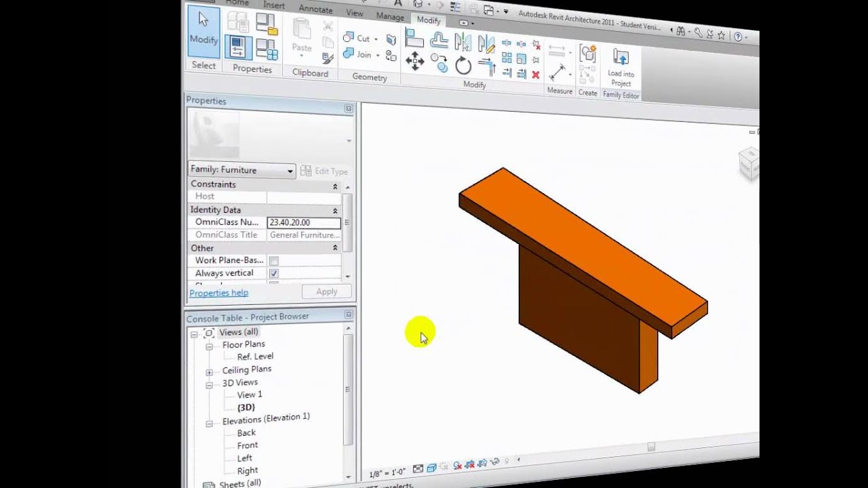Open the view scale 1/8" = 1'-0"
The height and width of the screenshot is (488, 868).
[x=388, y=474]
